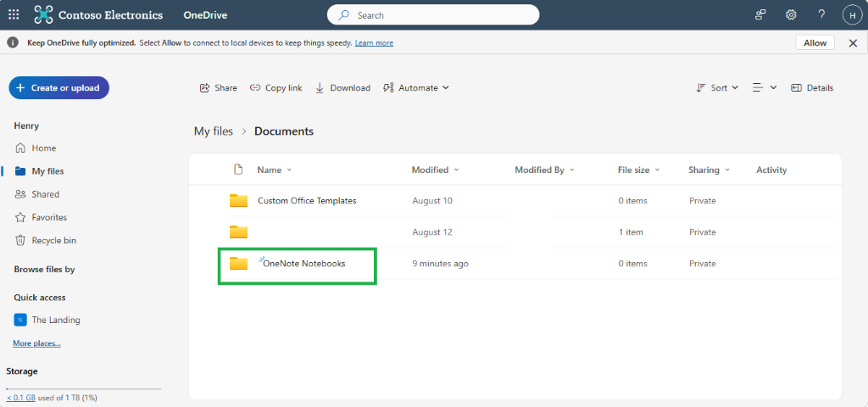Open the Copilot chat icon in header
This screenshot has height=407, width=868.
tap(760, 15)
